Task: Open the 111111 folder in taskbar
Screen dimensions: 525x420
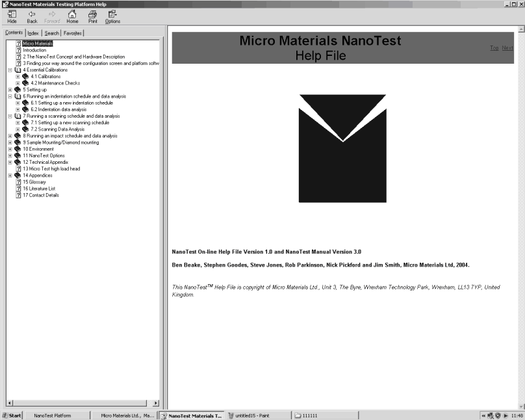Action: pyautogui.click(x=325, y=415)
